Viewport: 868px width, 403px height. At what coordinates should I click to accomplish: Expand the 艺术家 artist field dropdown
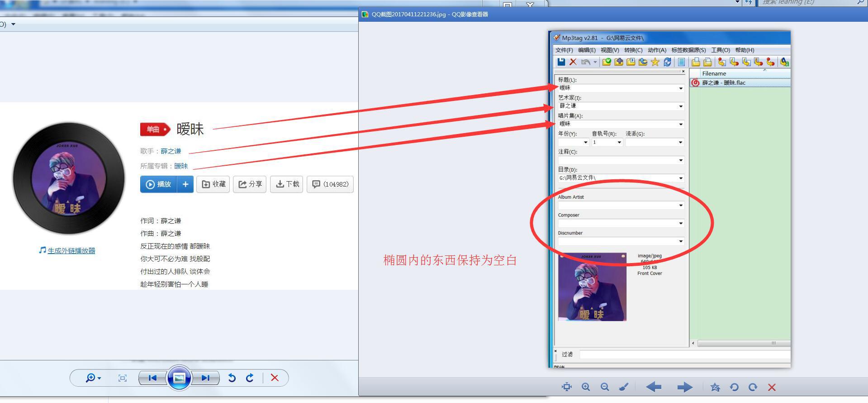click(x=681, y=106)
